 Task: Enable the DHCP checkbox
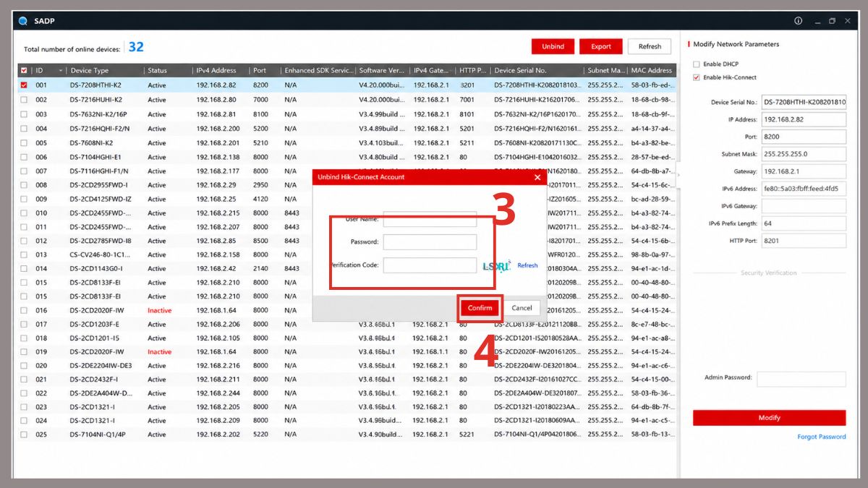[x=697, y=64]
